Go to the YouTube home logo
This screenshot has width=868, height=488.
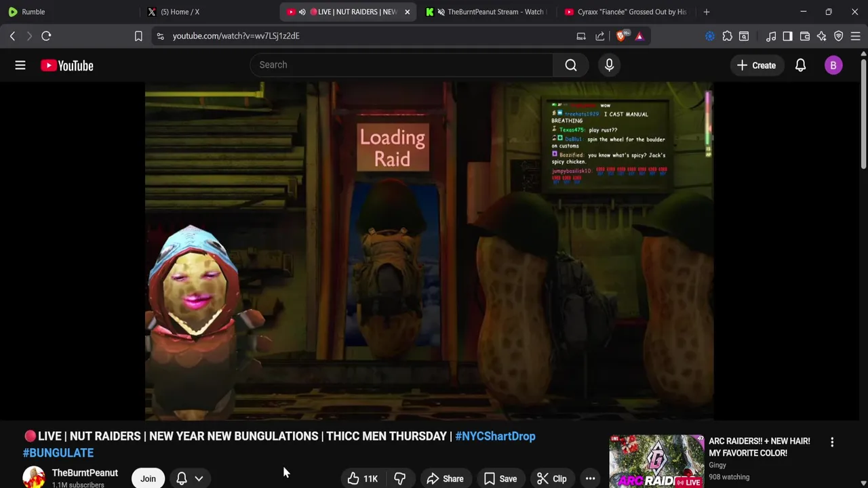point(66,65)
